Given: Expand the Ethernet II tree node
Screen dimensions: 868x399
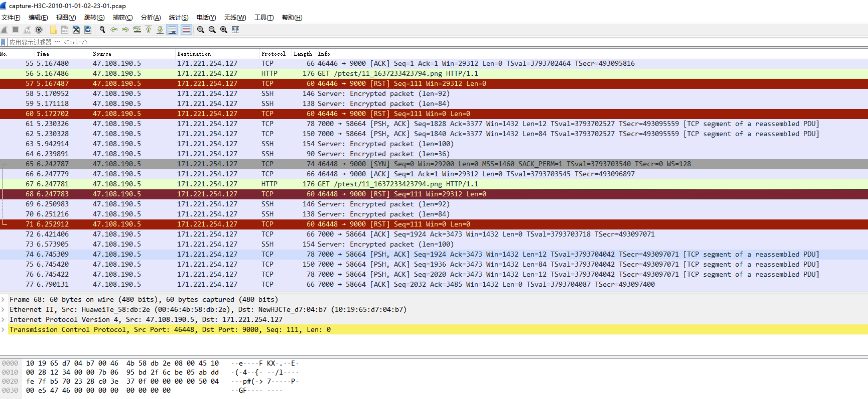Looking at the screenshot, I should 3,310.
